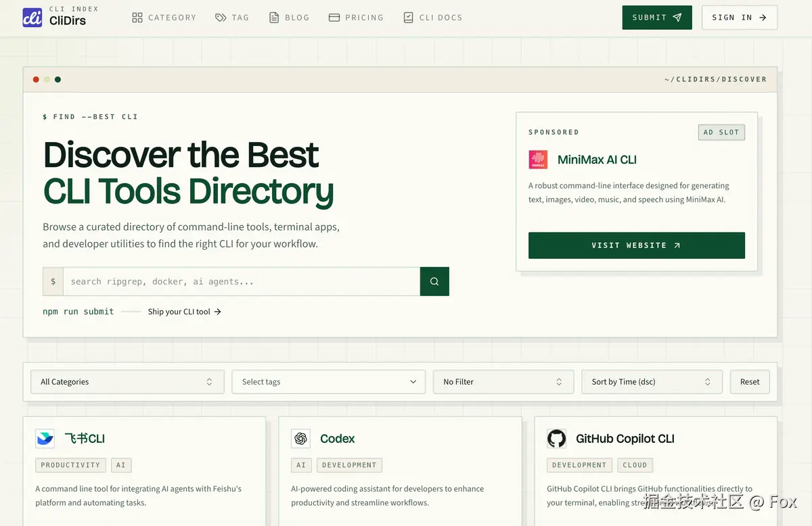Click the red window dot in terminal header
Image resolution: width=812 pixels, height=526 pixels.
(x=36, y=80)
